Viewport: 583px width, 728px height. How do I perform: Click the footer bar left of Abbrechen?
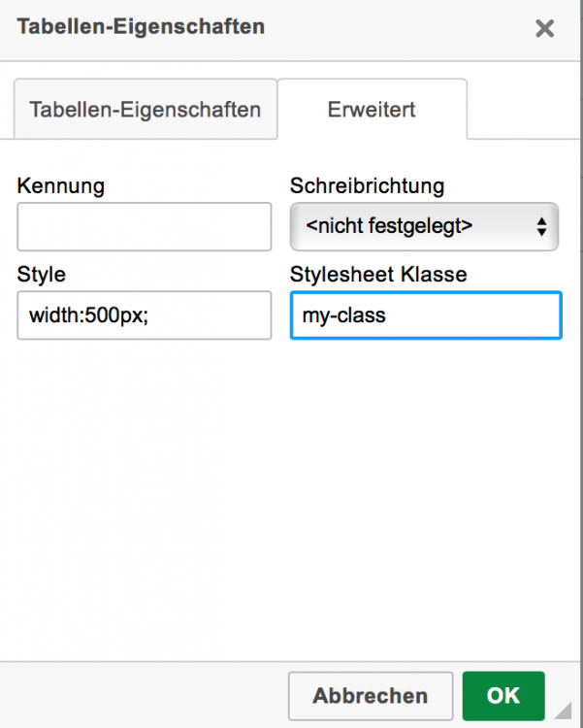(146, 696)
